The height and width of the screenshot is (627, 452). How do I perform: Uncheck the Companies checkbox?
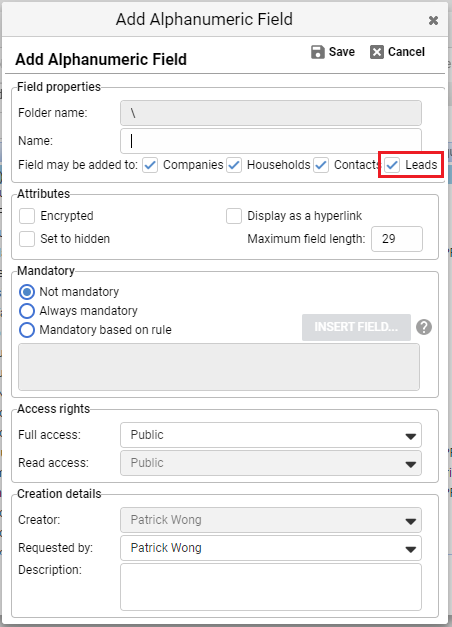tap(150, 165)
